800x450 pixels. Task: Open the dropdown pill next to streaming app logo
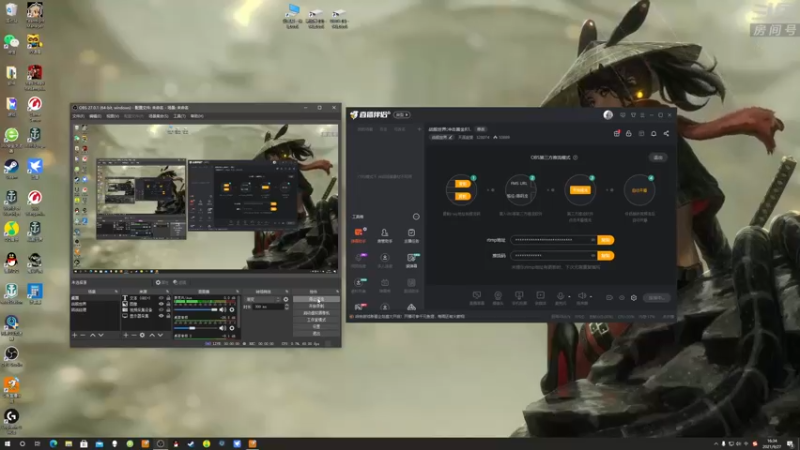[x=402, y=115]
